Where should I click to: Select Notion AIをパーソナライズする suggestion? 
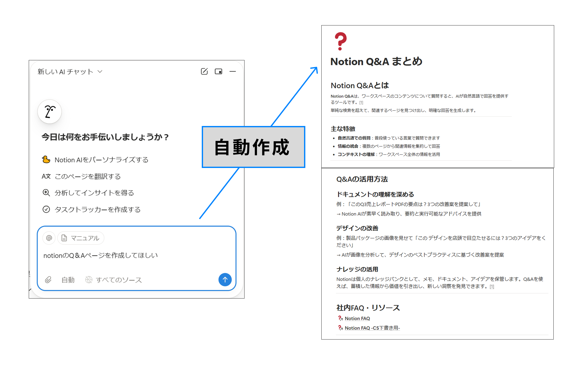pyautogui.click(x=101, y=160)
